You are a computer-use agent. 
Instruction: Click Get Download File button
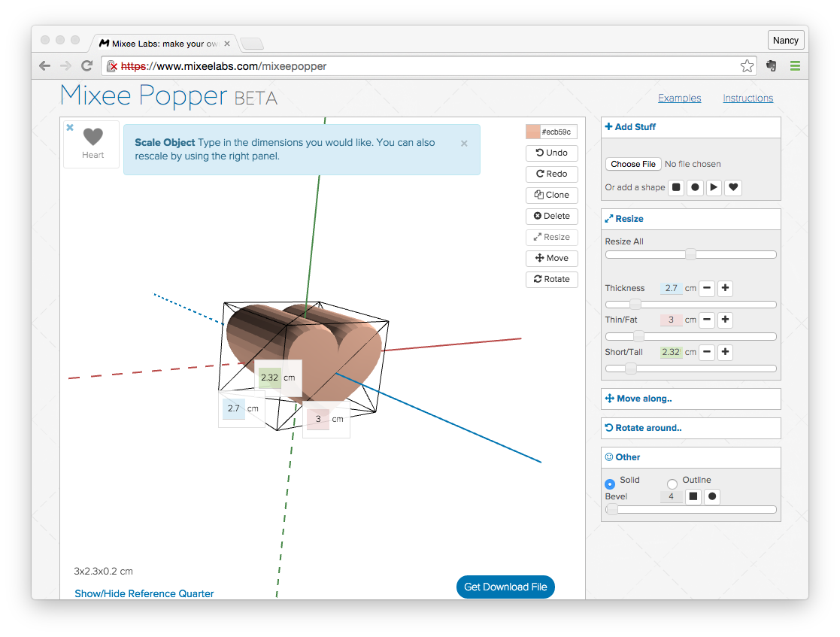coord(505,587)
